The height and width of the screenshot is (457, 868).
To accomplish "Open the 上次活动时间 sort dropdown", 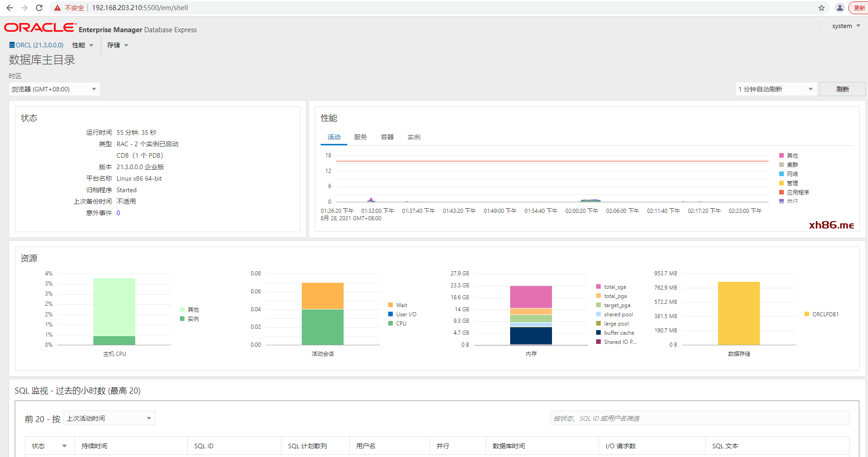I will 109,418.
